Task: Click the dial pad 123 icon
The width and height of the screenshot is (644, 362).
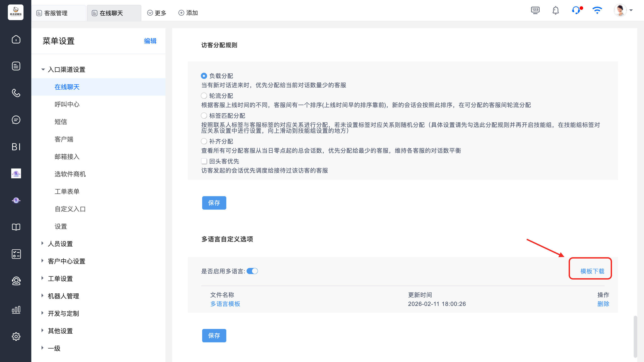Action: [x=535, y=11]
